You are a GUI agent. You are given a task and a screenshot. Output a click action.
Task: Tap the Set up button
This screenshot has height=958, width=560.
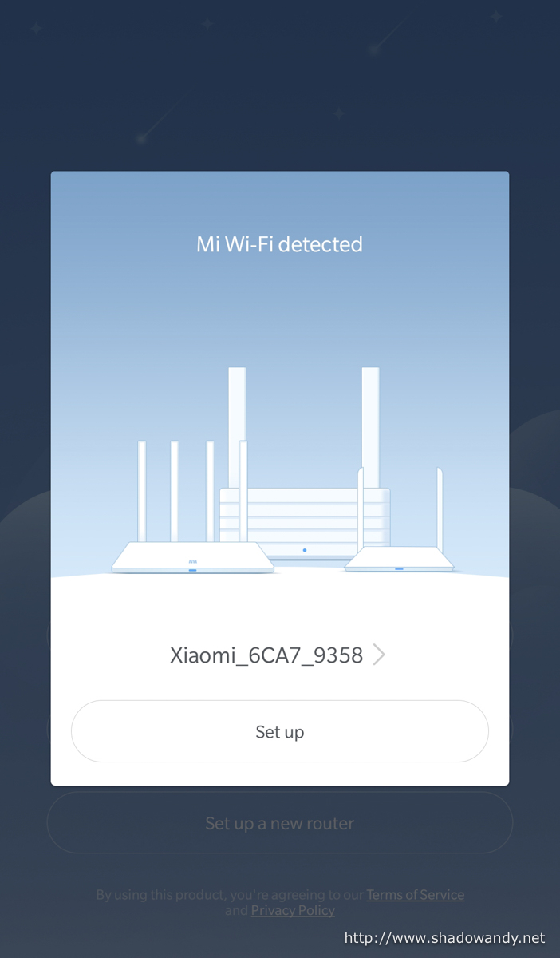click(x=279, y=731)
